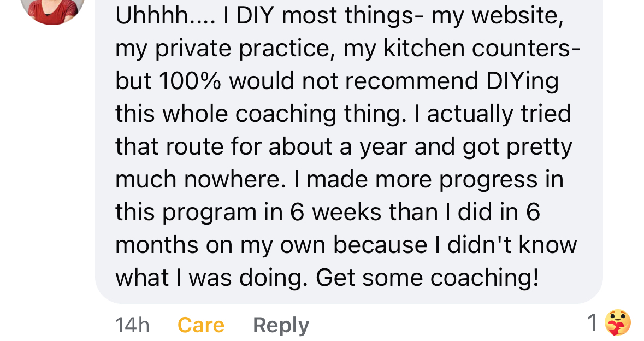View the reaction count of 1
This screenshot has height=341, width=644.
(592, 324)
